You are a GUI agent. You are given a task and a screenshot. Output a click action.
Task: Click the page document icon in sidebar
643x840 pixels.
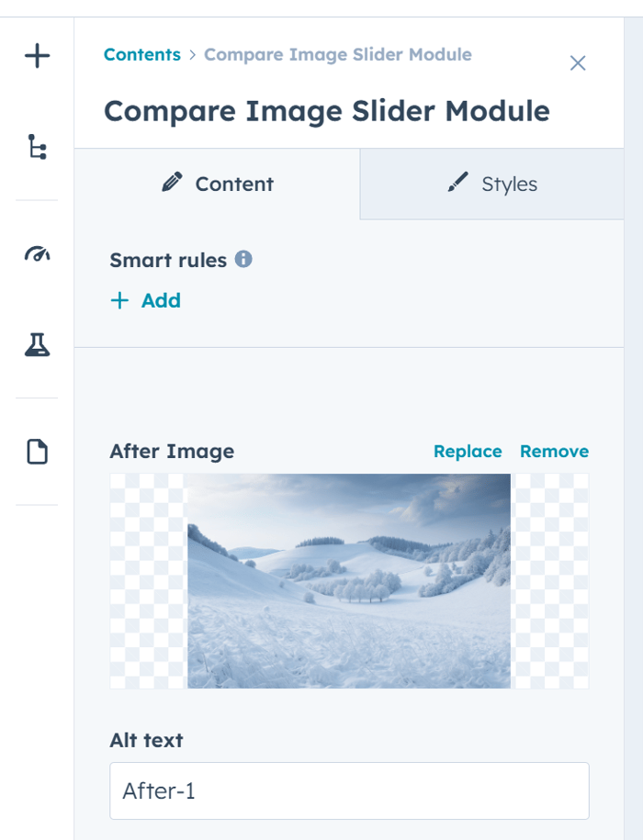point(37,451)
